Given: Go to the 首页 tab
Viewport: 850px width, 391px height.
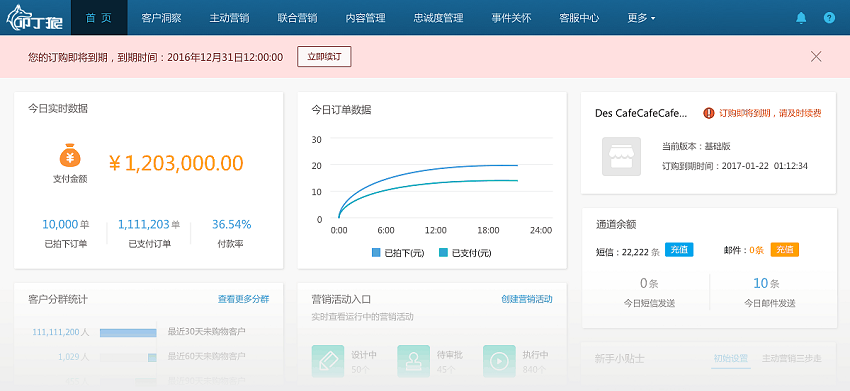Looking at the screenshot, I should 99,18.
